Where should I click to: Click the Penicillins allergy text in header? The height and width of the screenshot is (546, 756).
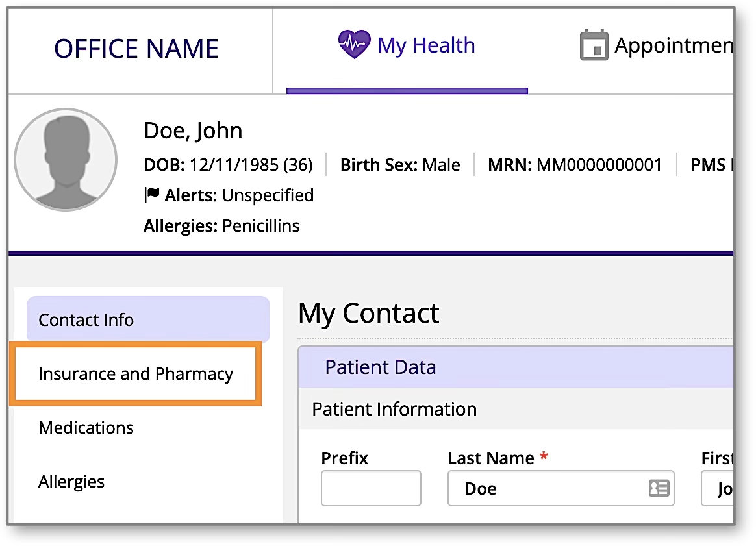coord(261,226)
